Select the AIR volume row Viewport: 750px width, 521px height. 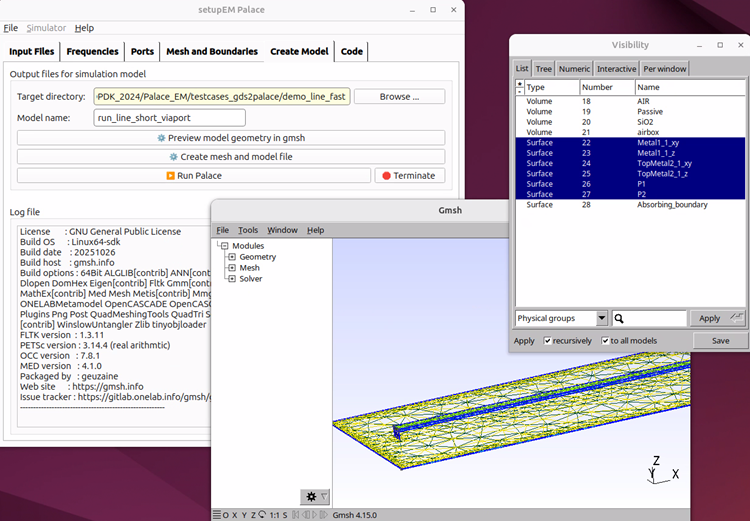pyautogui.click(x=630, y=101)
